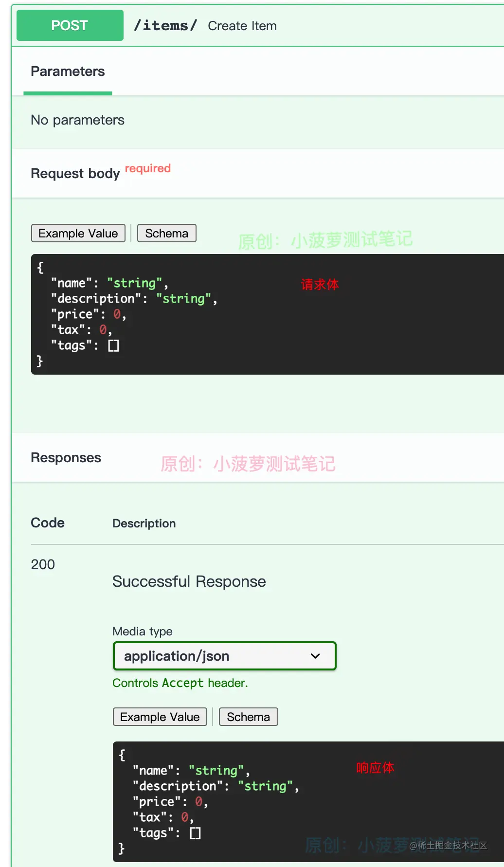This screenshot has height=867, width=504.
Task: Show request body Example Value
Action: pyautogui.click(x=78, y=233)
